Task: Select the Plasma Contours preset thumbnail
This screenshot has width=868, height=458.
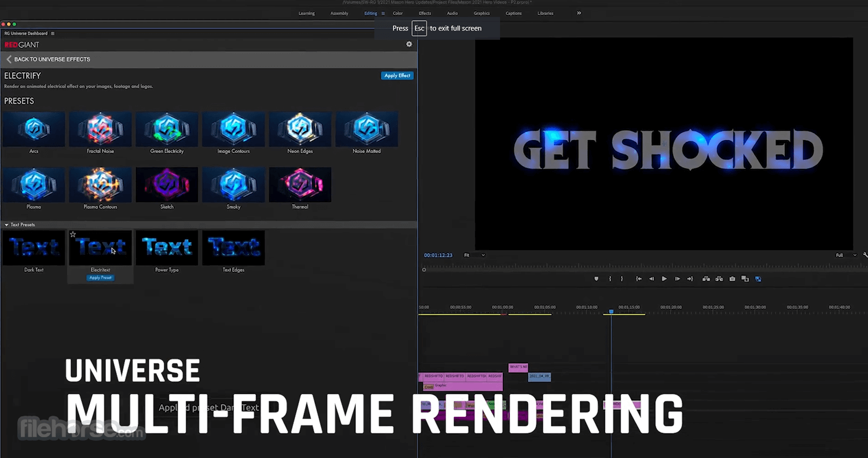Action: (x=100, y=185)
